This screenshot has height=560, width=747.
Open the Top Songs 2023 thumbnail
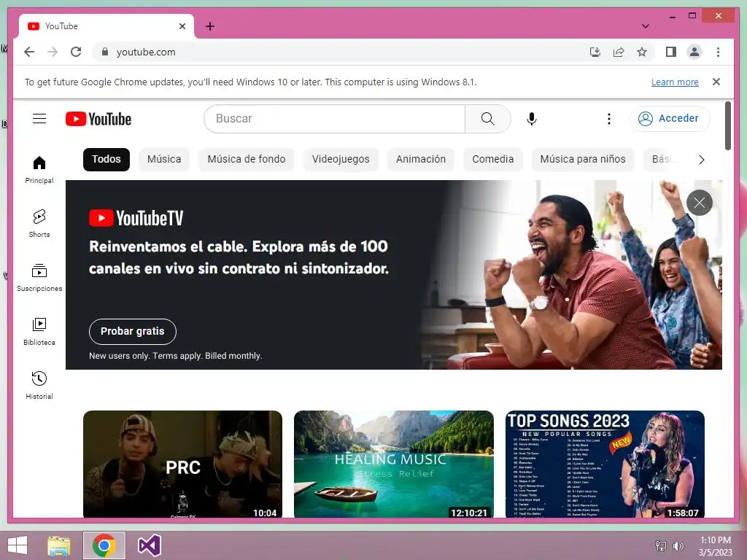point(605,464)
